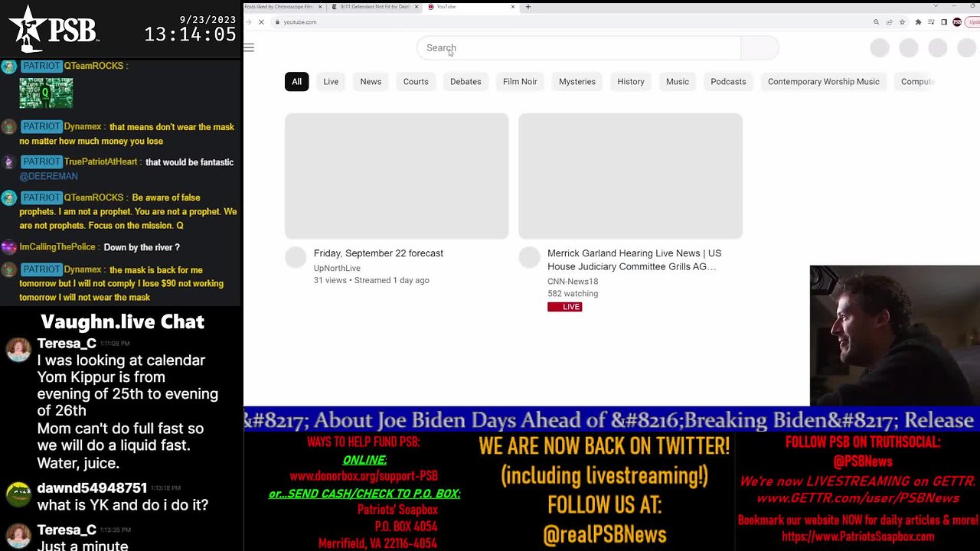This screenshot has width=980, height=551.
Task: Expand the tab search chevron
Action: point(935,6)
